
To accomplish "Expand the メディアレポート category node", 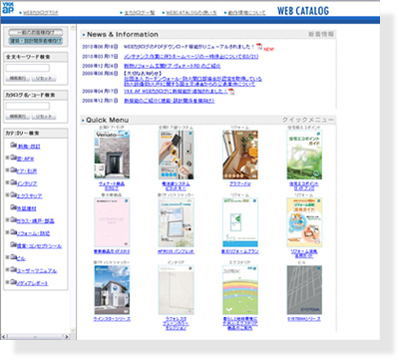I will tap(7, 282).
